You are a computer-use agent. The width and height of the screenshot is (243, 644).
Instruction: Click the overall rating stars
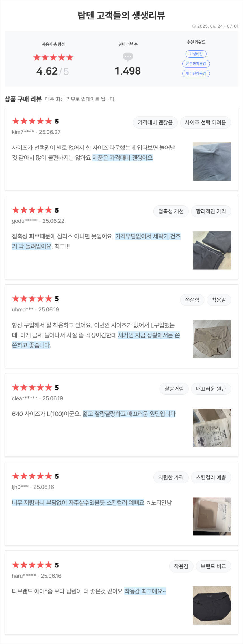(x=53, y=58)
